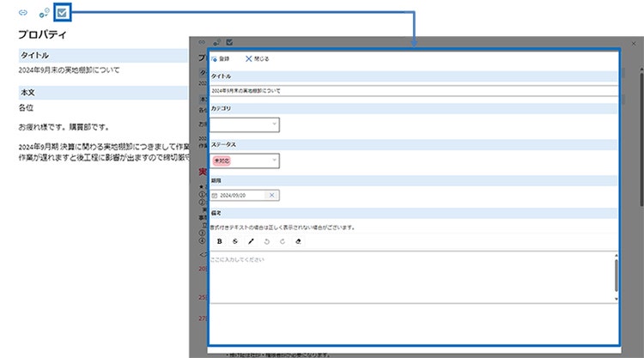Click the scroll down arrow of 備考 area
The image size is (644, 358).
coord(616,299)
